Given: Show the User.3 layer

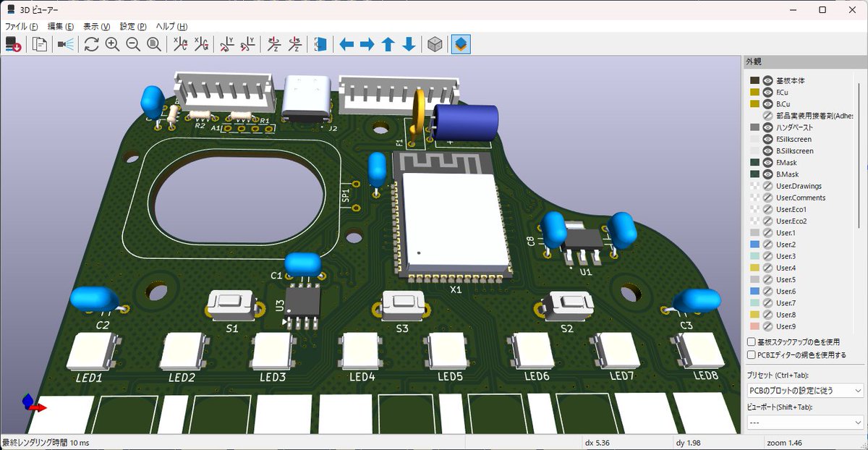Looking at the screenshot, I should (768, 256).
